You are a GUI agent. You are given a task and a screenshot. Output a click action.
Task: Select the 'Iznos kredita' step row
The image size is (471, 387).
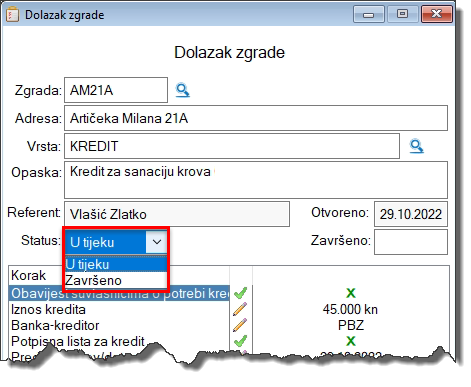click(119, 309)
